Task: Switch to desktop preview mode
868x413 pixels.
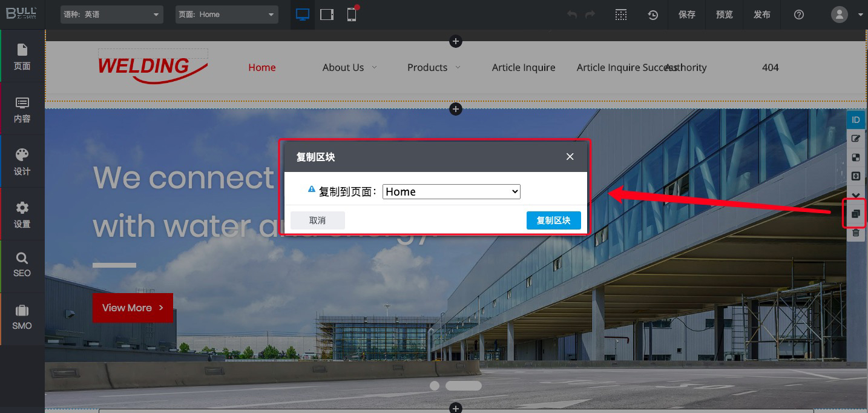Action: pos(303,15)
